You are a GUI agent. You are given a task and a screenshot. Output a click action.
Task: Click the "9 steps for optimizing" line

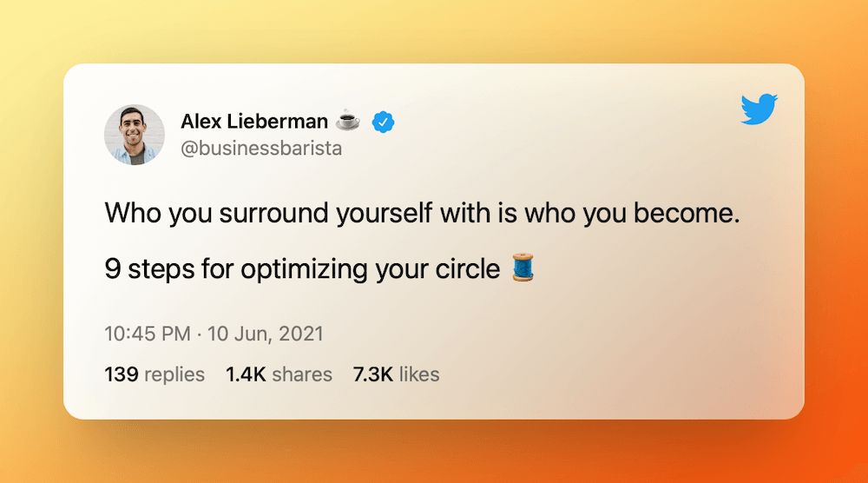tap(302, 269)
